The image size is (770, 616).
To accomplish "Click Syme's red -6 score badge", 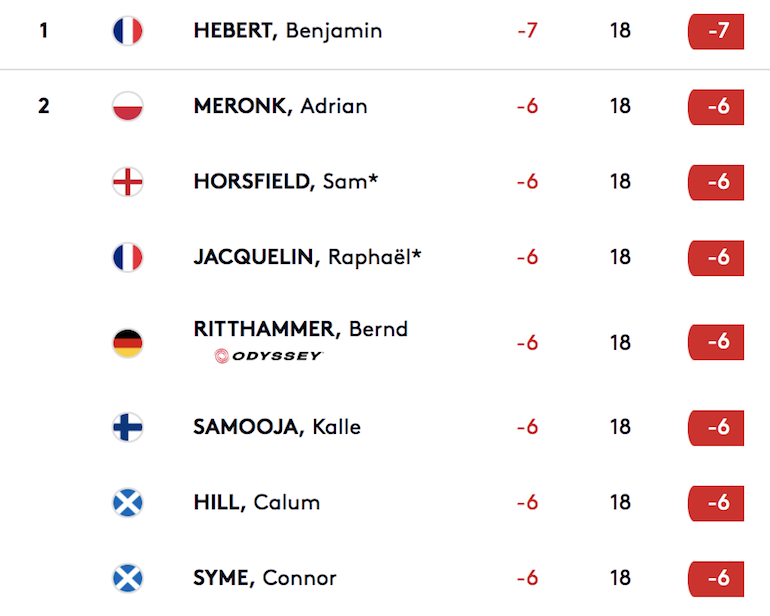I will pyautogui.click(x=716, y=579).
